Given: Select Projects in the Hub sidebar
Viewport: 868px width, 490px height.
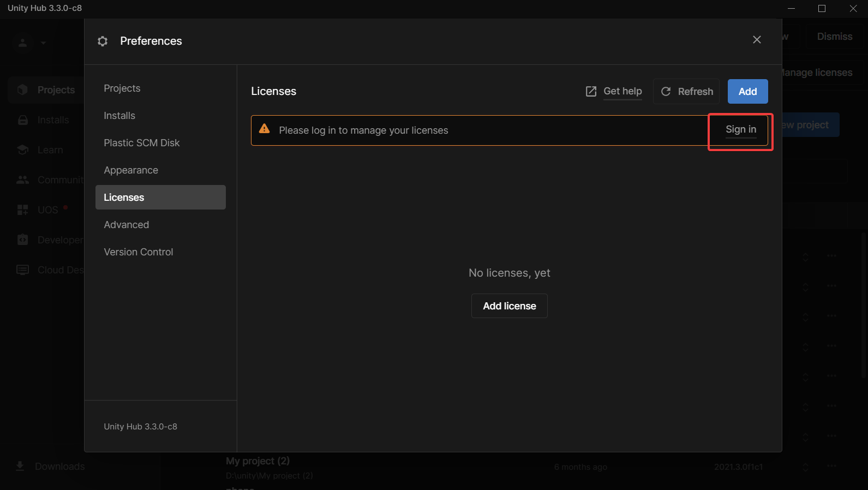Looking at the screenshot, I should pyautogui.click(x=46, y=90).
